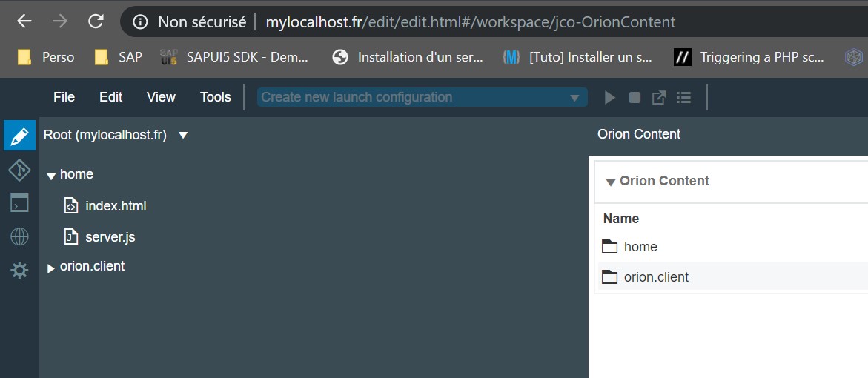This screenshot has width=868, height=378.
Task: Click the Run launch play icon
Action: tap(609, 98)
